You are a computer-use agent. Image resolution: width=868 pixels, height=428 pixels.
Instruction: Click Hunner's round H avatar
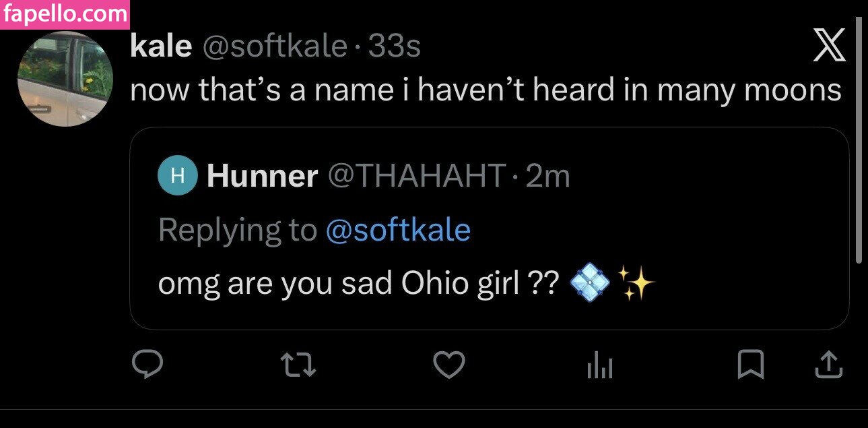click(x=177, y=176)
